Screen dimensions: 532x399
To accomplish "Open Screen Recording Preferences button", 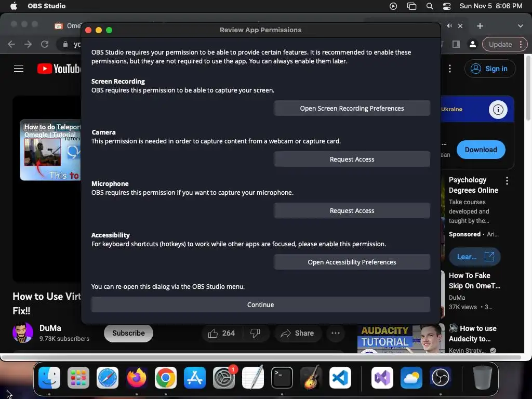I will (352, 108).
